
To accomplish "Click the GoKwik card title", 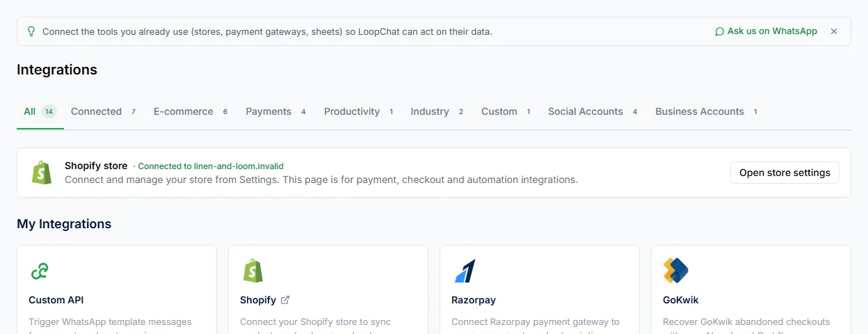I will tap(681, 300).
